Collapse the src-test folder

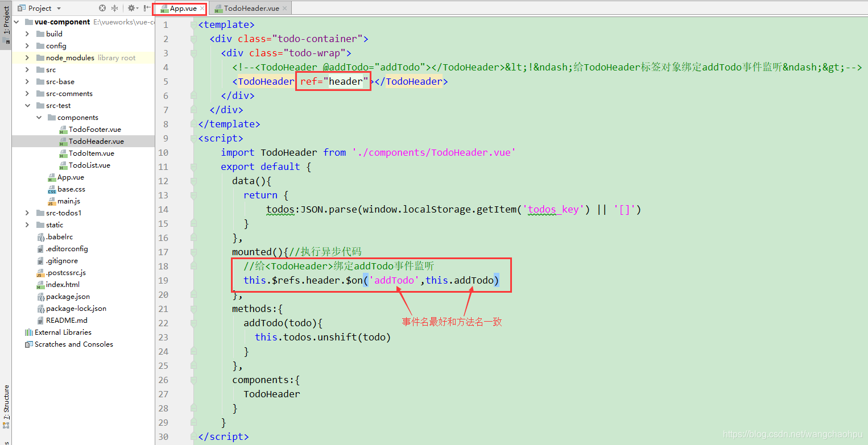coord(27,106)
